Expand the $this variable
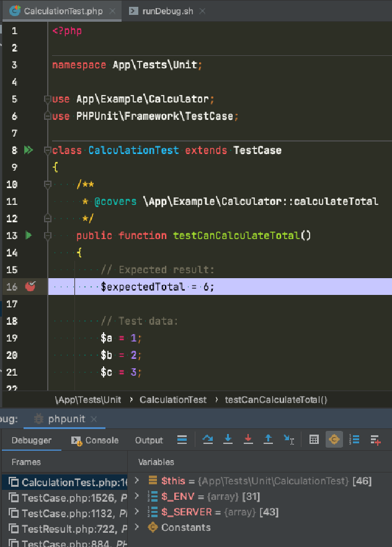The width and height of the screenshot is (392, 547). pyautogui.click(x=137, y=481)
